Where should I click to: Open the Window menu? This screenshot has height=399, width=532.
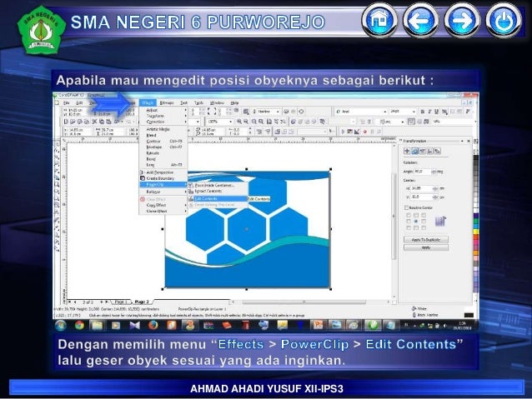tap(217, 102)
